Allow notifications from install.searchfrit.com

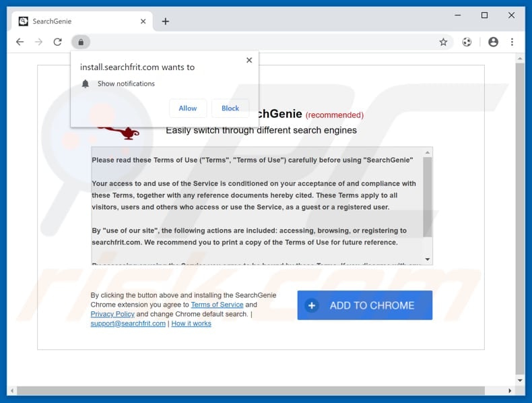coord(188,108)
